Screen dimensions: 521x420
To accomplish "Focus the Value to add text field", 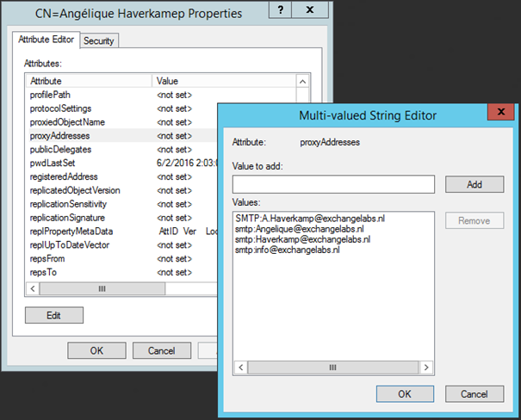I will tap(333, 184).
